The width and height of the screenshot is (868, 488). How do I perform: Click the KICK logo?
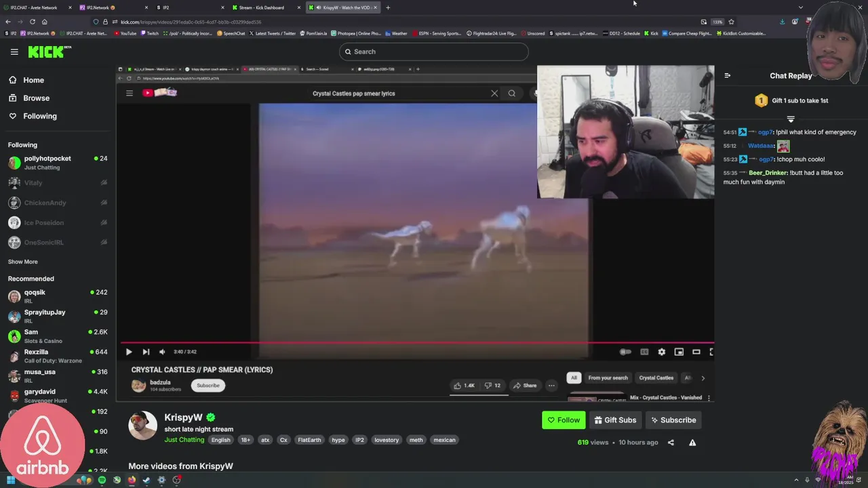click(49, 52)
